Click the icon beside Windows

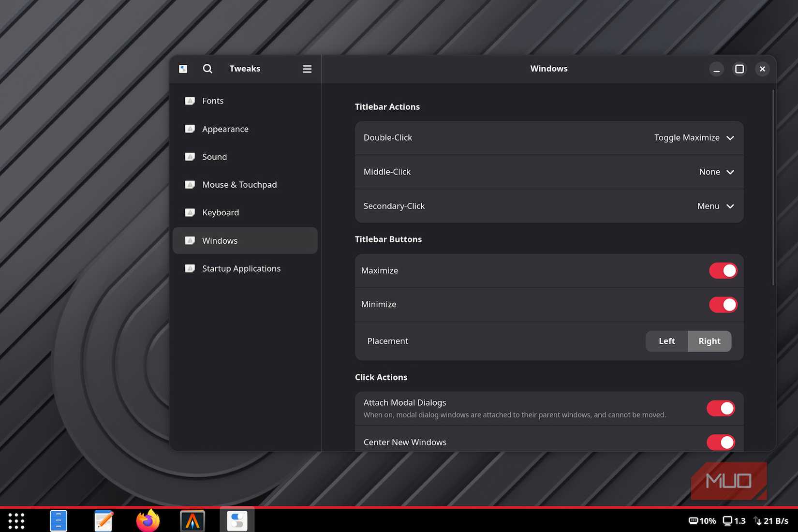[190, 240]
